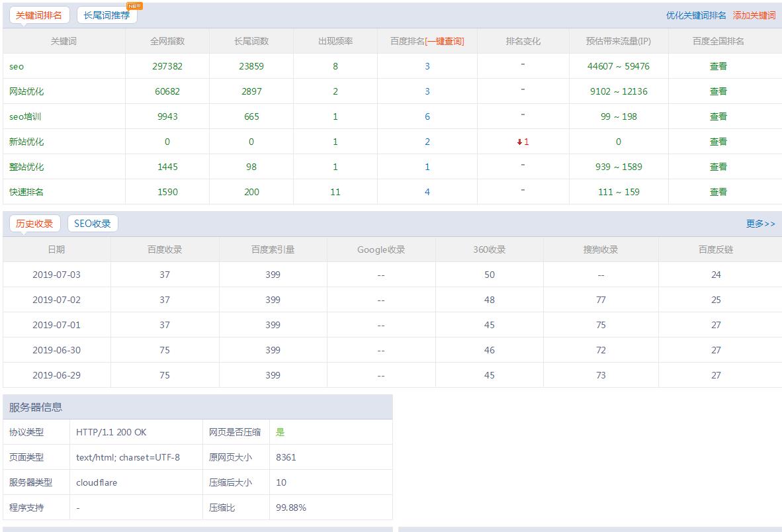Click 查看 in the seo row
Image resolution: width=782 pixels, height=532 pixels.
click(718, 66)
